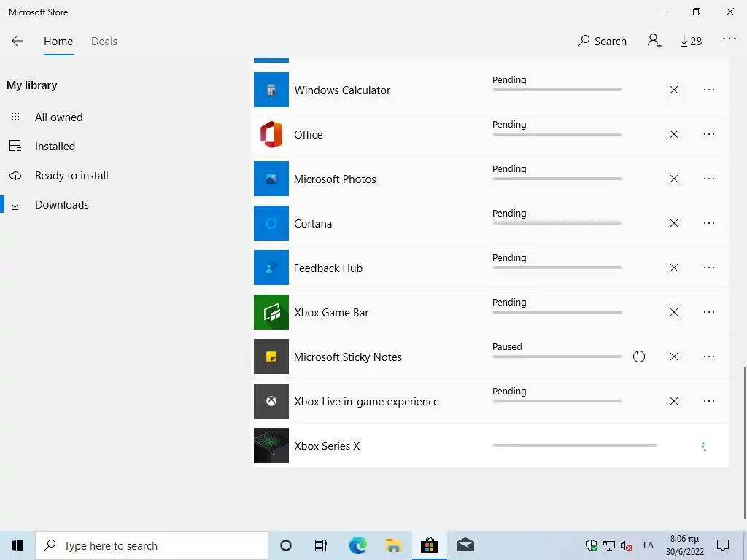Click the Microsoft Sticky Notes app icon

point(271,356)
